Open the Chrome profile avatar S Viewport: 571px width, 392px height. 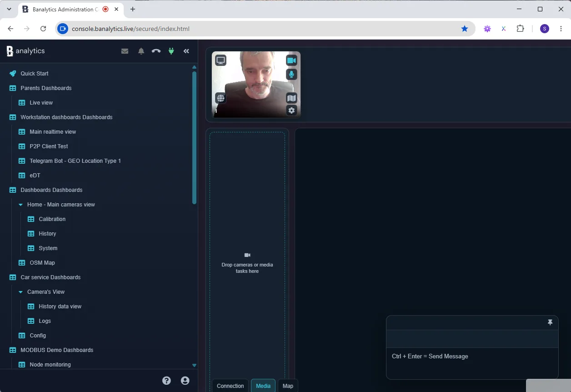545,29
